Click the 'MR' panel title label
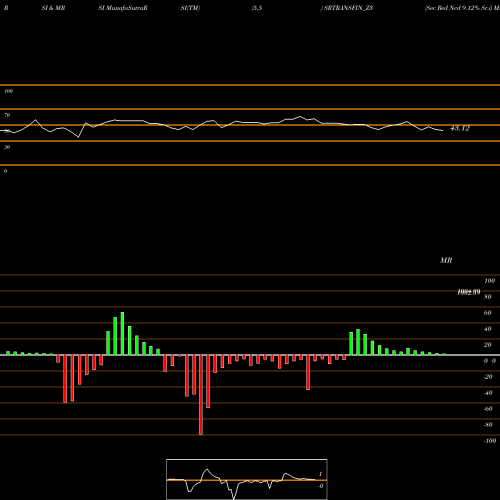This screenshot has width=500, height=500. [446, 260]
